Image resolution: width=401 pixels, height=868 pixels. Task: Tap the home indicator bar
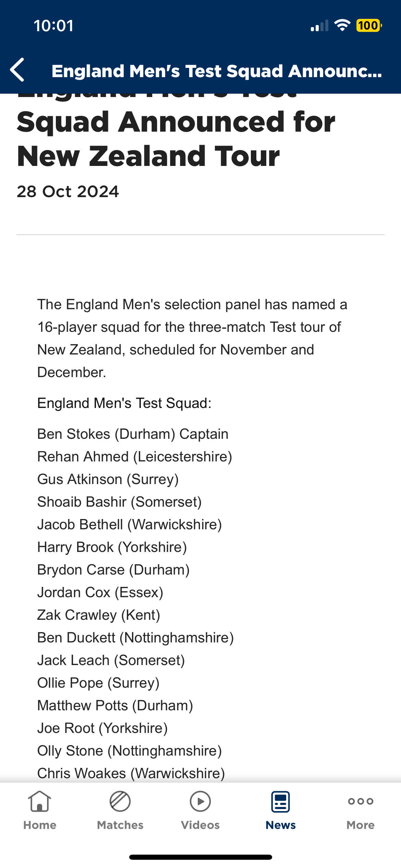(200, 857)
